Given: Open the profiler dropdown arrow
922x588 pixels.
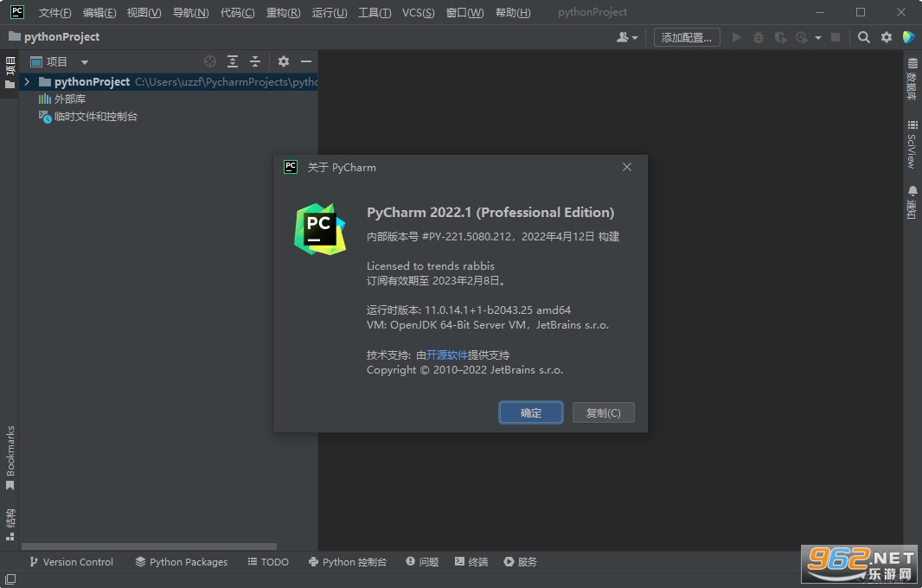Looking at the screenshot, I should (817, 38).
